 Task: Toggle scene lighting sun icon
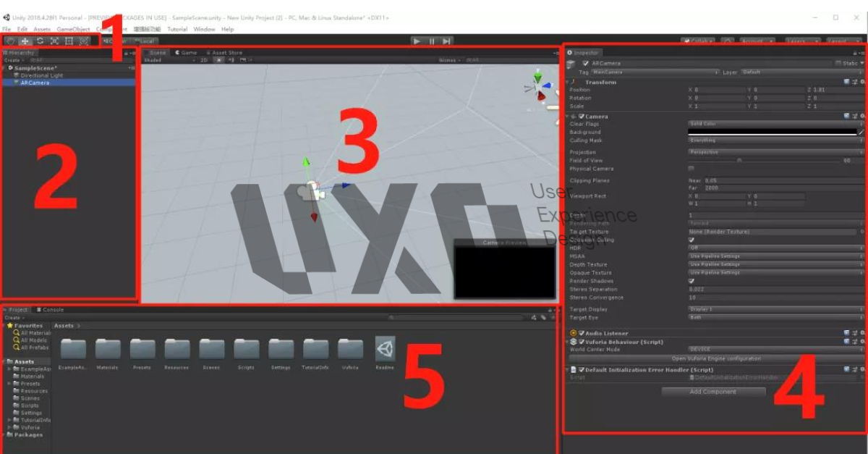pos(220,61)
